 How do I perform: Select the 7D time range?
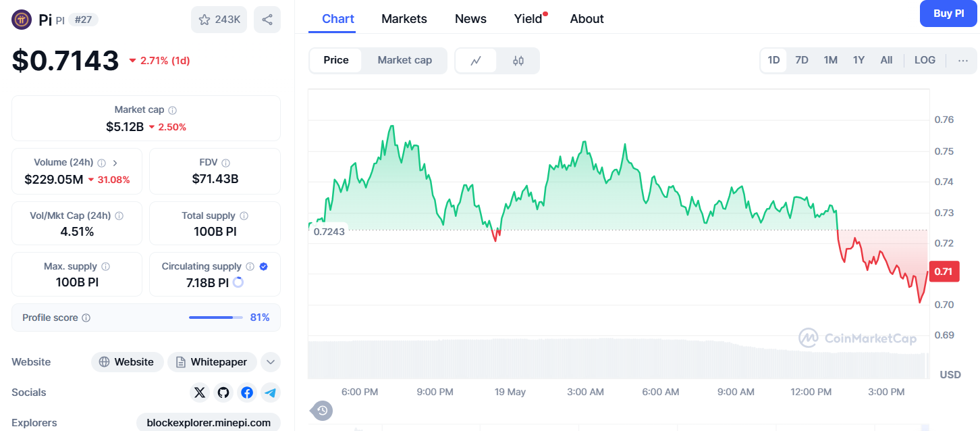click(x=802, y=60)
